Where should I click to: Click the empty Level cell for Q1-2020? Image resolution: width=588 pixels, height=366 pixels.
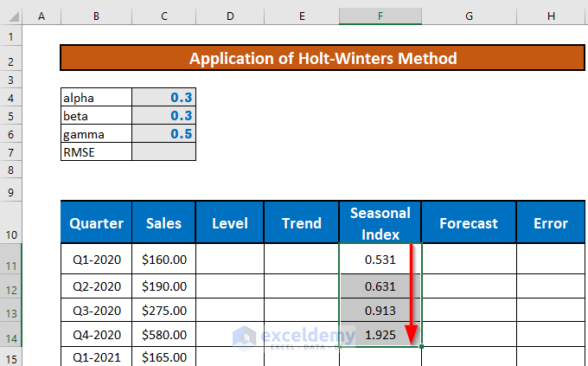[x=229, y=259]
